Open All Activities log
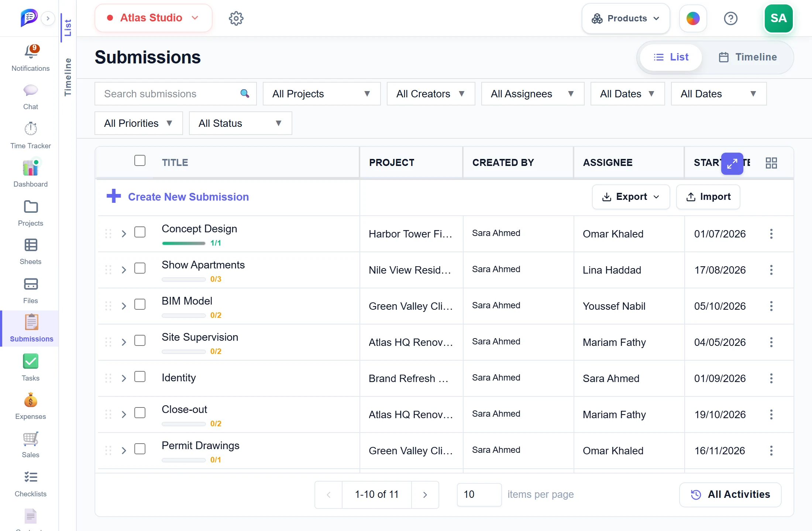This screenshot has height=531, width=812. 730,494
